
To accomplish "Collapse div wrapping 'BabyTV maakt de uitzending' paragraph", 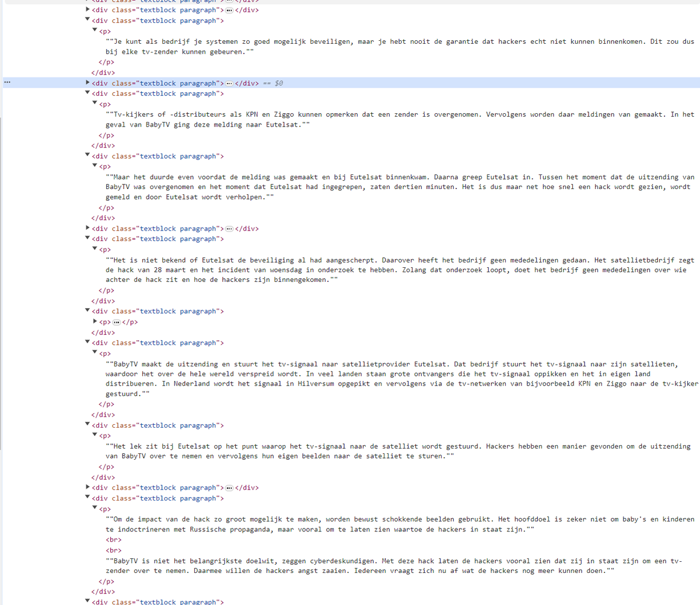I will 87,342.
